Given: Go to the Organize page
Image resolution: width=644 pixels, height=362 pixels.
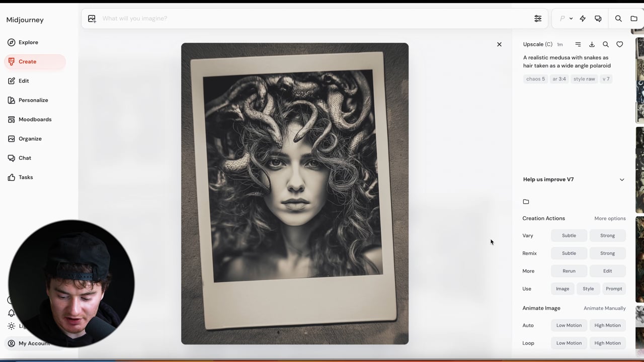Looking at the screenshot, I should click(30, 139).
